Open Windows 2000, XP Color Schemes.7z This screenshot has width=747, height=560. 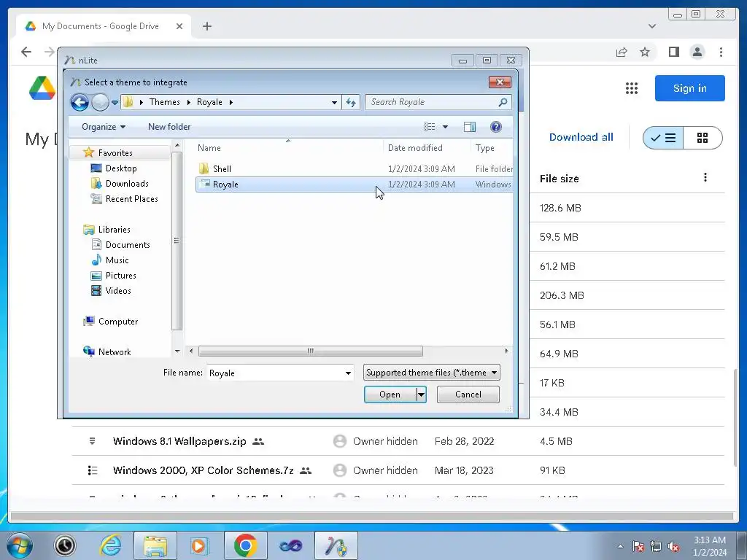tap(203, 470)
